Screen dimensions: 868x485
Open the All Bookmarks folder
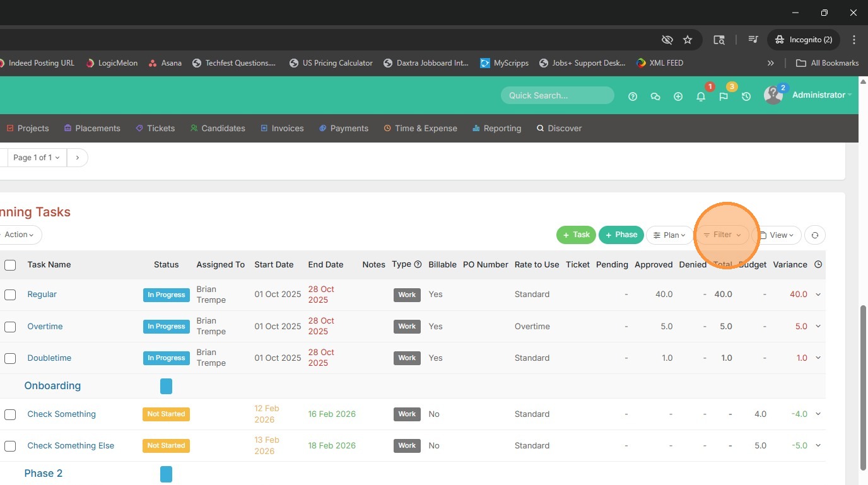click(x=828, y=63)
